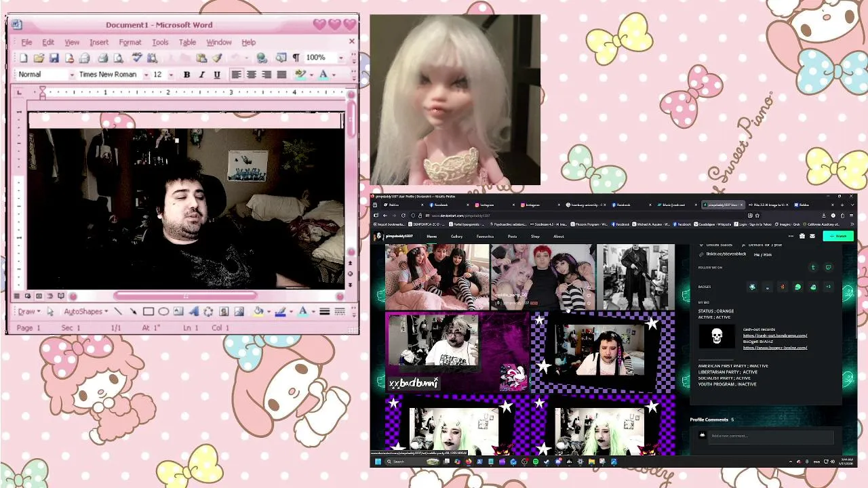Open the AutoShapes dropdown
This screenshot has height=488, width=868.
pyautogui.click(x=86, y=312)
